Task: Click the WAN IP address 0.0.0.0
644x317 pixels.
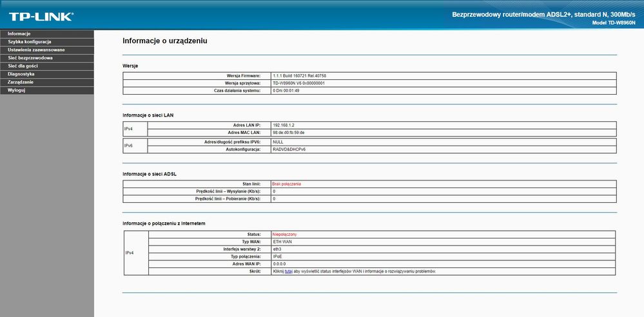Action: pyautogui.click(x=279, y=264)
